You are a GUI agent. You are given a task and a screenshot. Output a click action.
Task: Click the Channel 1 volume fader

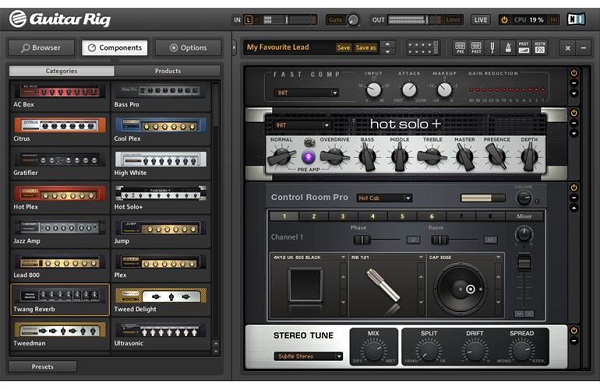[524, 263]
